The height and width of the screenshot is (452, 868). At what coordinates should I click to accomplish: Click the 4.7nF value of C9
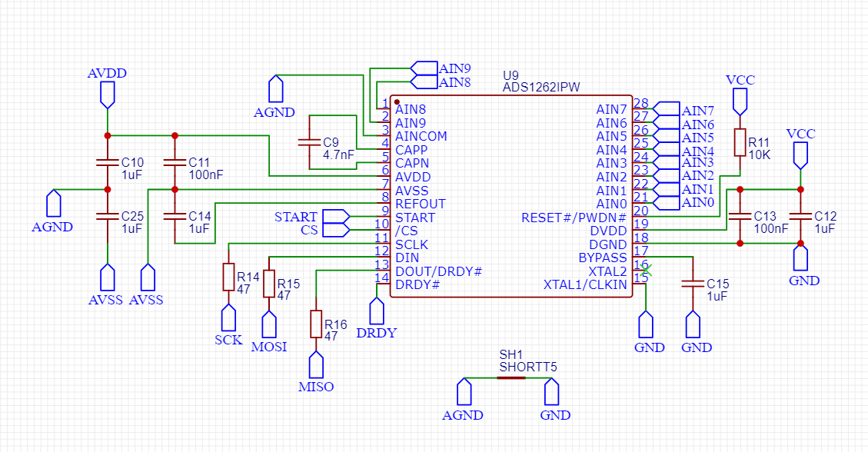pyautogui.click(x=338, y=155)
